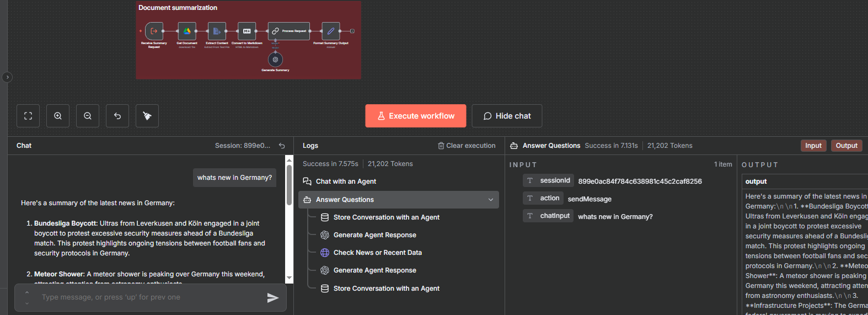Image resolution: width=868 pixels, height=315 pixels.
Task: Click '21,202 Tokens' in Answer Questions header
Action: 669,146
